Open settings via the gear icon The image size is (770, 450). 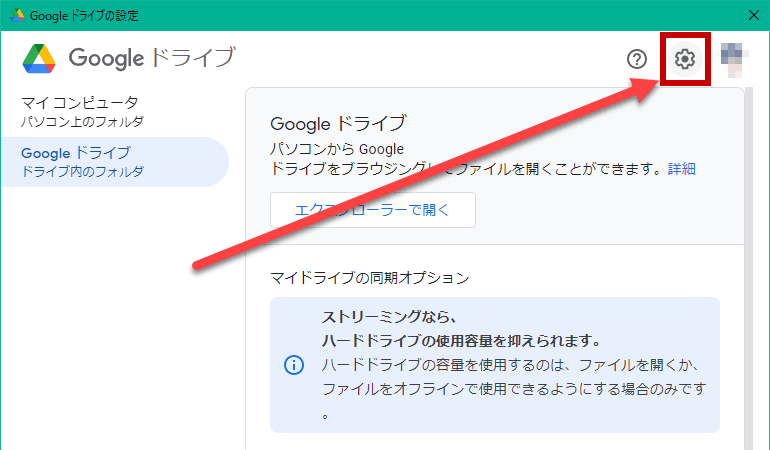click(x=684, y=59)
